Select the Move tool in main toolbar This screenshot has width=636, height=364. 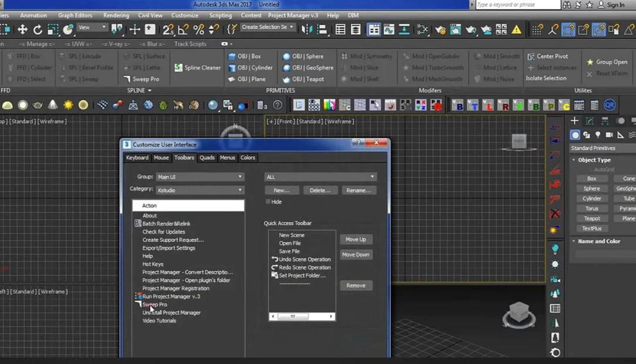pos(22,29)
